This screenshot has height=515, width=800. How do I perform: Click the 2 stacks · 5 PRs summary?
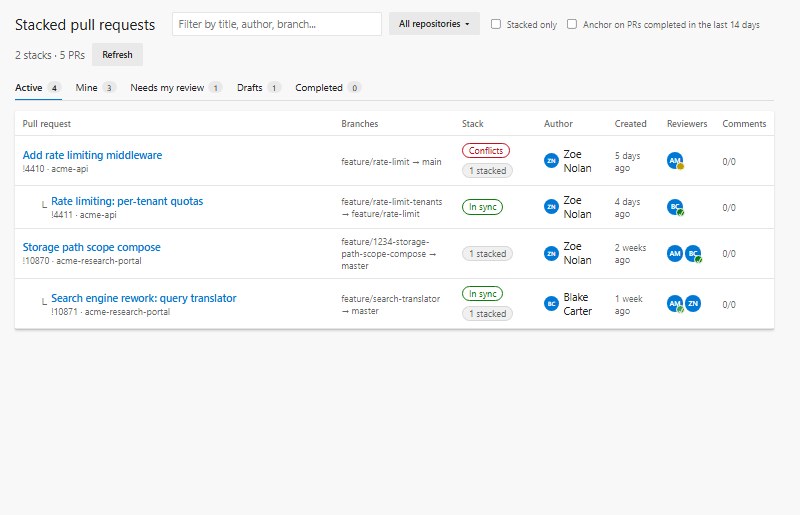click(x=50, y=55)
